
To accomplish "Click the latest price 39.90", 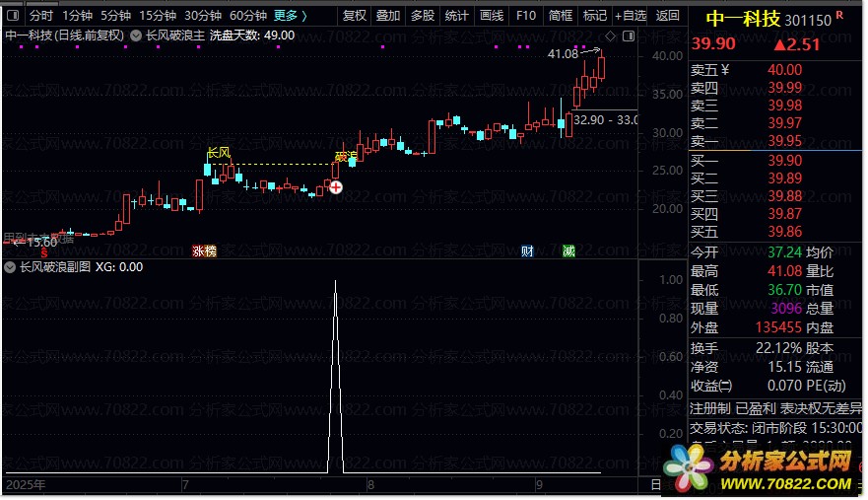I will [713, 43].
